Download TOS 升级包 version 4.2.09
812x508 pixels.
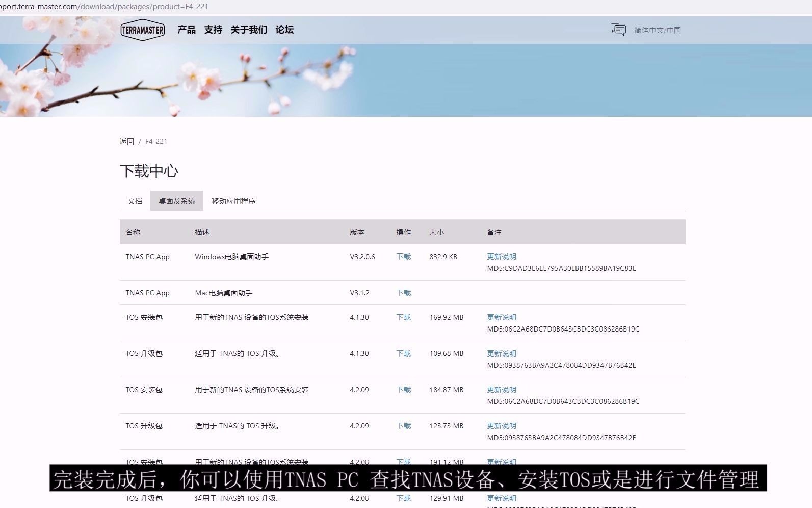tap(404, 426)
